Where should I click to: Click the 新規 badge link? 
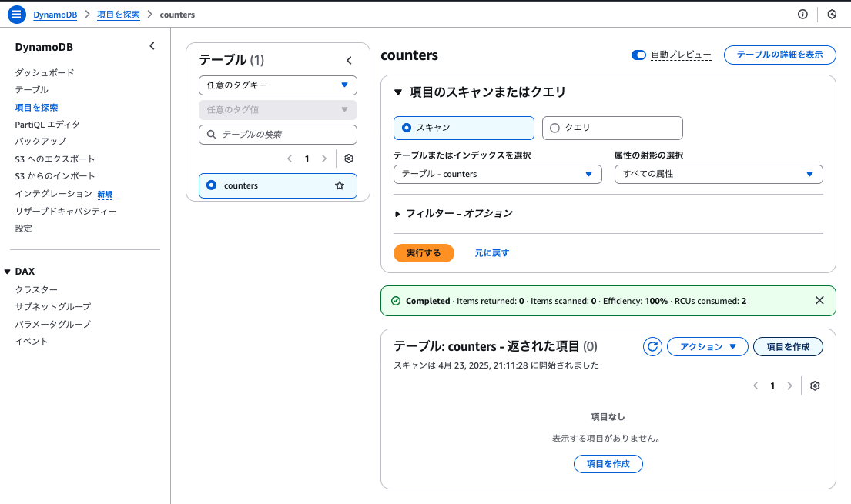(105, 194)
